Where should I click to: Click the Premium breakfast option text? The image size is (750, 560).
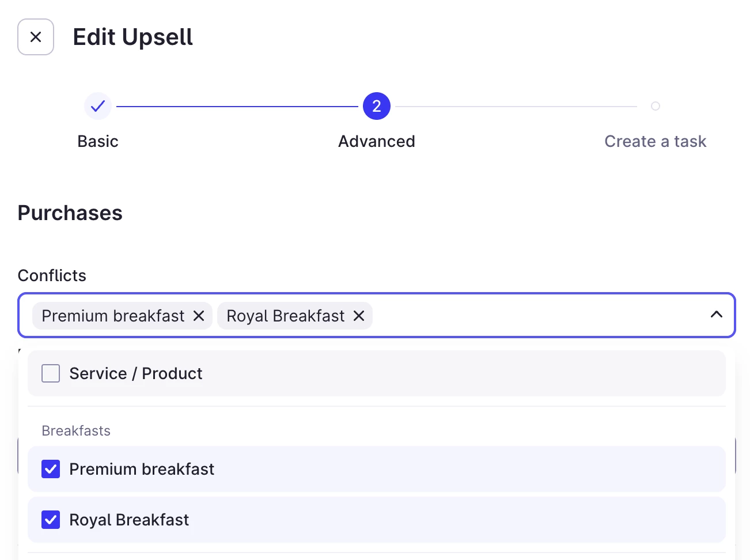click(142, 469)
